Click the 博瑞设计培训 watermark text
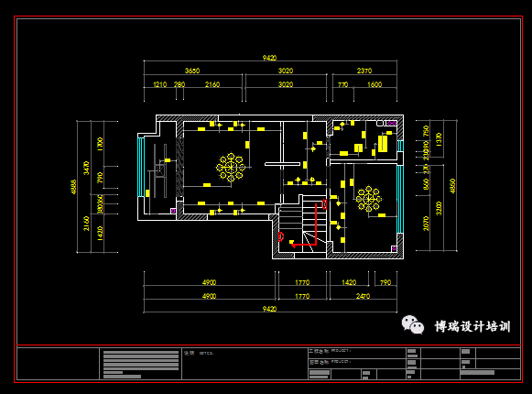This screenshot has height=394, width=532. point(472,327)
